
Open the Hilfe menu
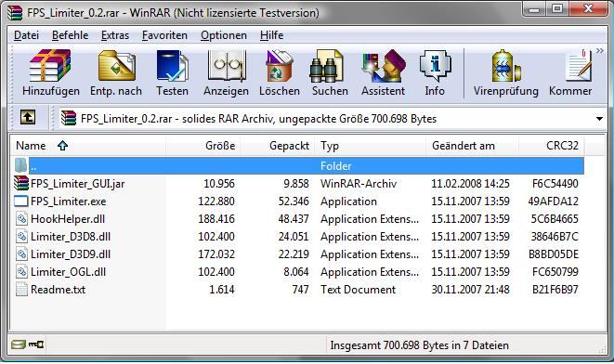(x=271, y=35)
